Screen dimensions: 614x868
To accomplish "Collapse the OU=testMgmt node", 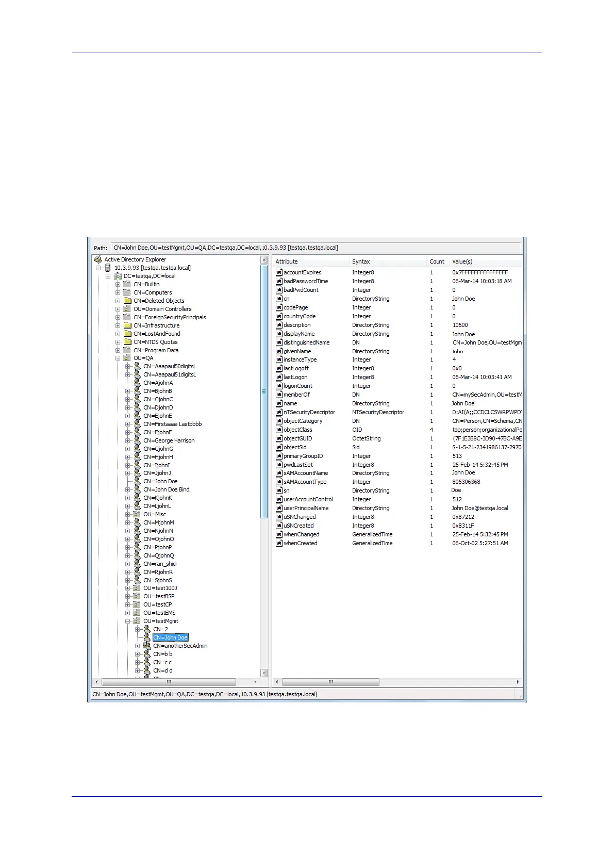I will tap(127, 621).
